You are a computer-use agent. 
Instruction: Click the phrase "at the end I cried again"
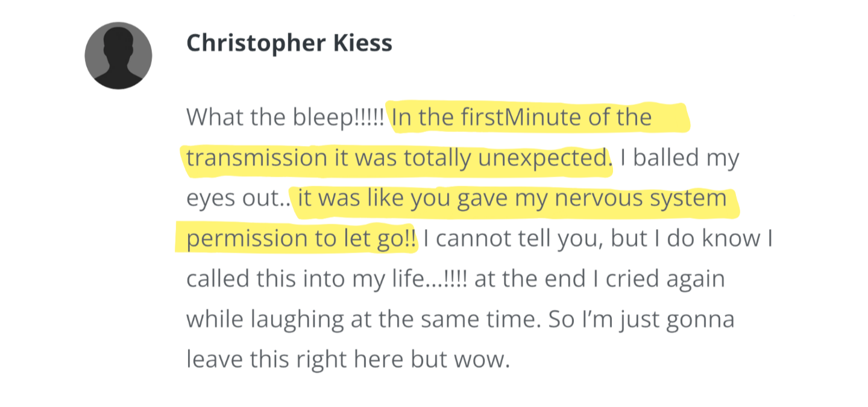600,280
